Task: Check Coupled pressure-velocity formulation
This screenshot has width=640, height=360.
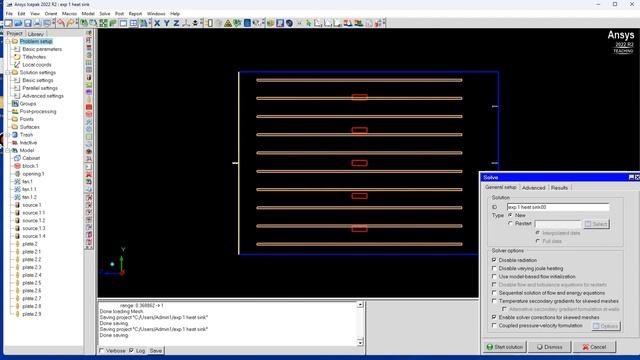Action: (494, 325)
